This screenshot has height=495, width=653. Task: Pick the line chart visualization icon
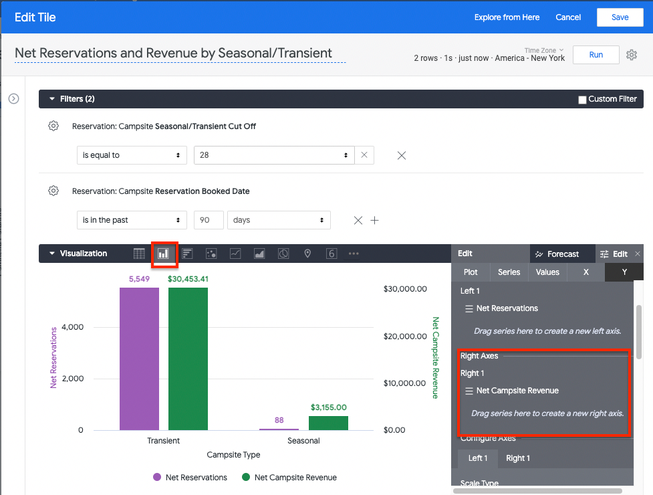(235, 254)
